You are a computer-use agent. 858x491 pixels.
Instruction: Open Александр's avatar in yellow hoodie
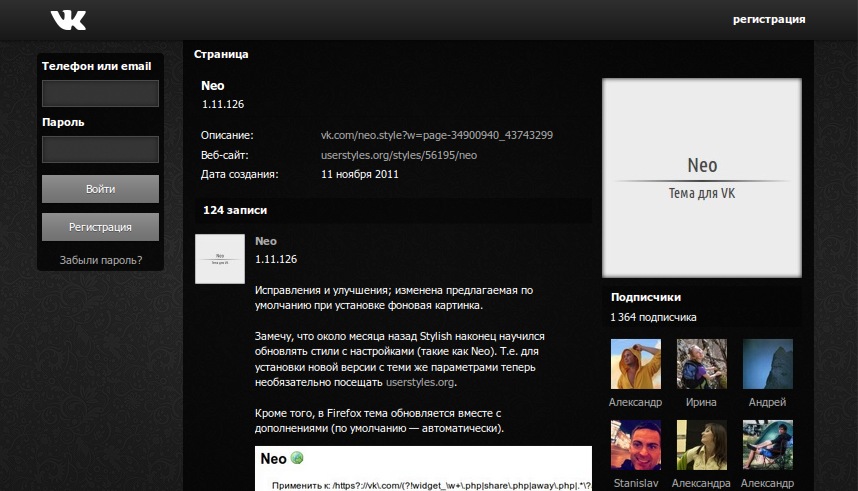click(x=635, y=364)
